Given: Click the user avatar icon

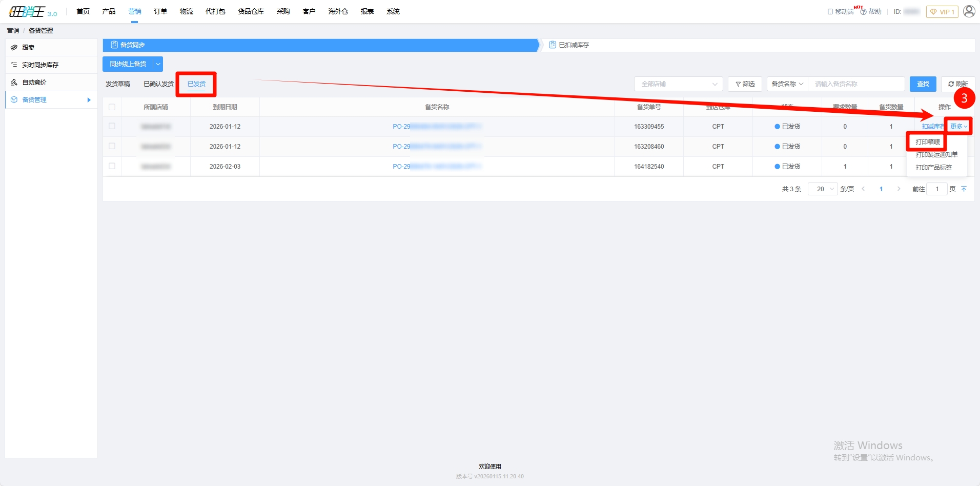Looking at the screenshot, I should point(969,11).
